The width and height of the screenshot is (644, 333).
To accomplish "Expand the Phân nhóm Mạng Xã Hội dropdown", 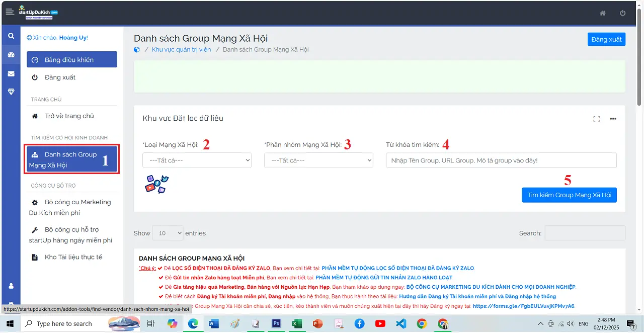I will (x=318, y=160).
